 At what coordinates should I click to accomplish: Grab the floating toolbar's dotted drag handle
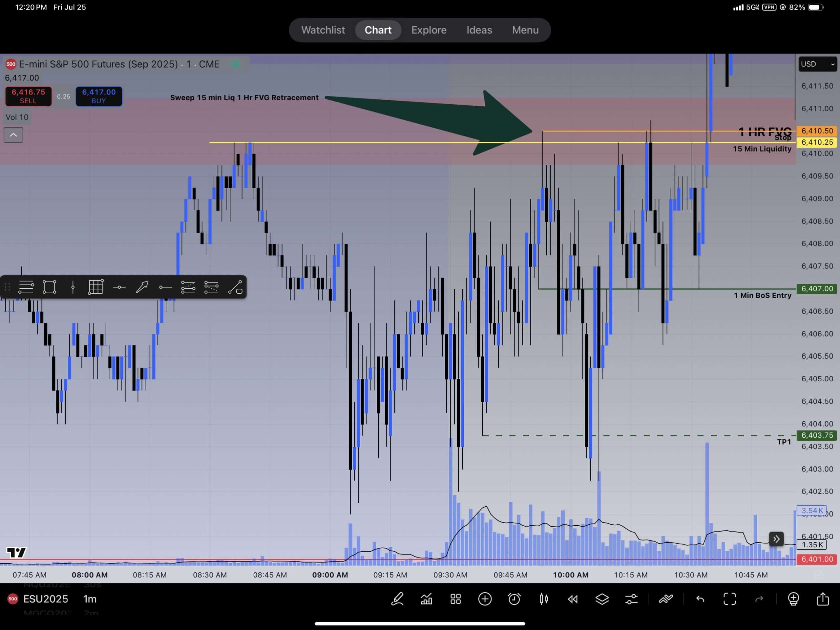[x=7, y=287]
